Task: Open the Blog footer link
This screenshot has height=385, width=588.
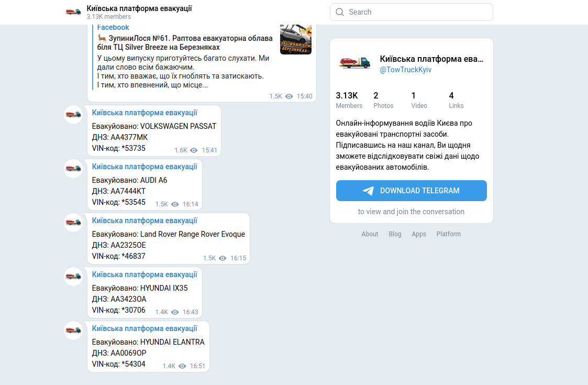Action: 395,234
